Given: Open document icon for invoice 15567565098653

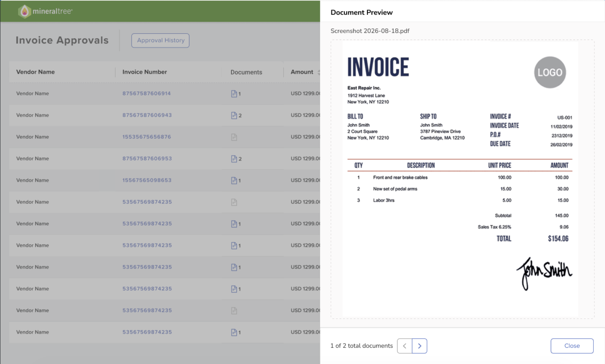Looking at the screenshot, I should (x=234, y=180).
